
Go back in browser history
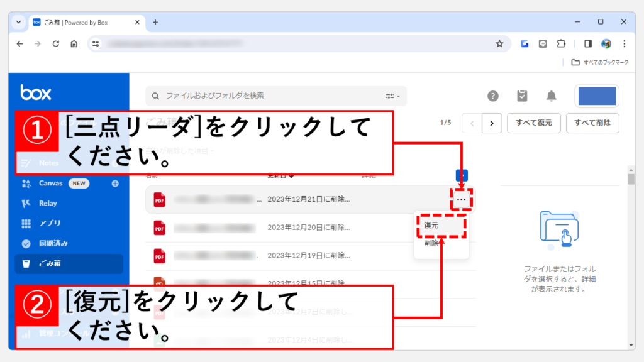[19, 43]
